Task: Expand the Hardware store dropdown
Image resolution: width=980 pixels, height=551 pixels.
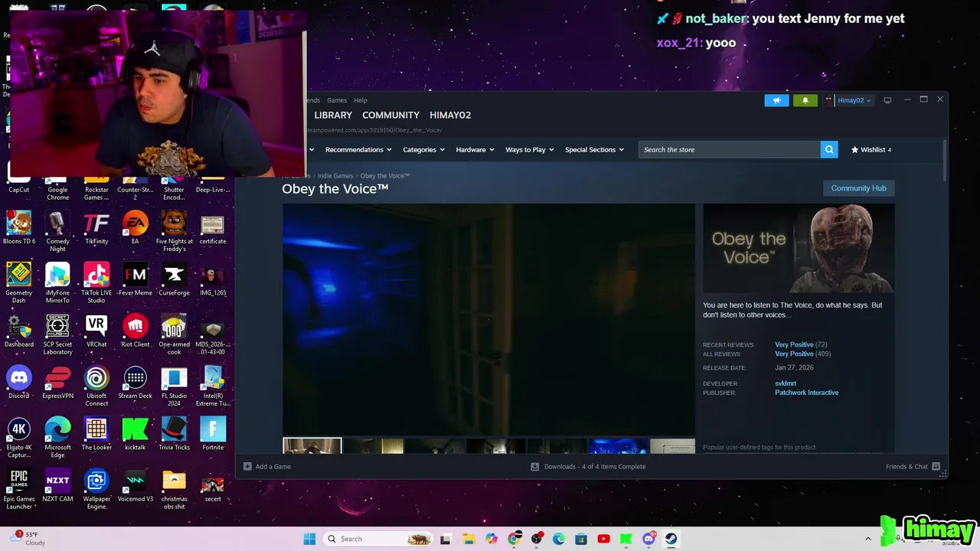Action: pyautogui.click(x=475, y=149)
